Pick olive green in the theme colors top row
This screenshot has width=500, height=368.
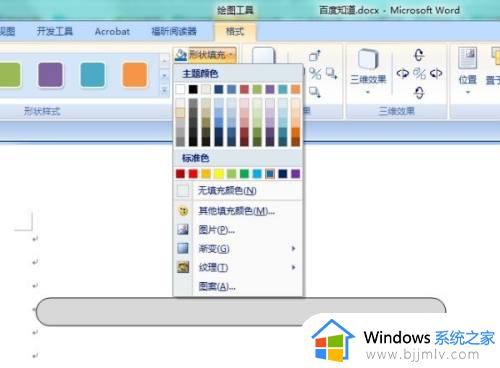point(257,89)
